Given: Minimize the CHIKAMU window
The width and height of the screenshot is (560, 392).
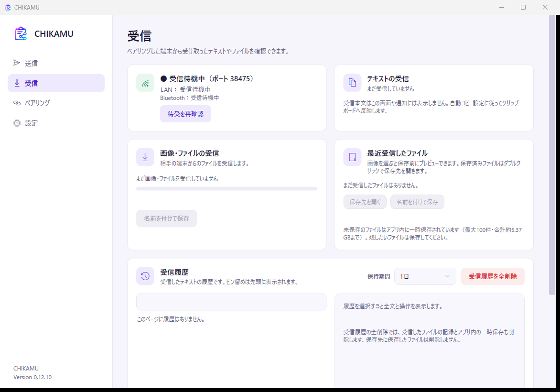Looking at the screenshot, I should 501,7.
